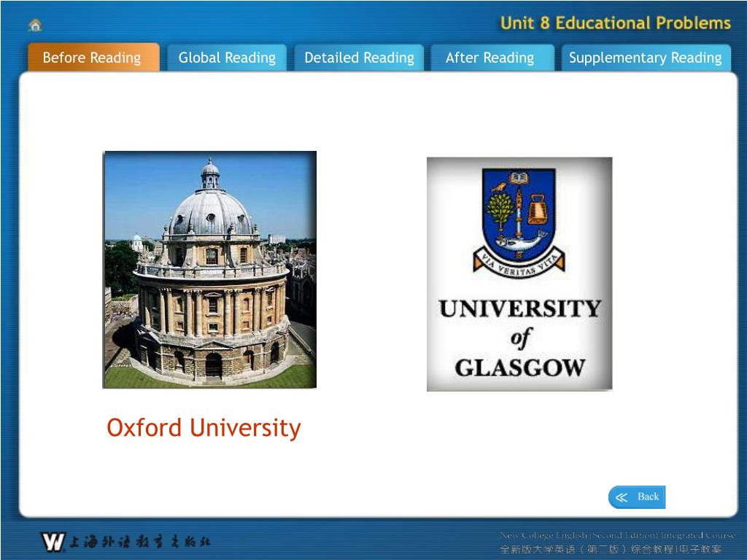Click the Back button

637,497
